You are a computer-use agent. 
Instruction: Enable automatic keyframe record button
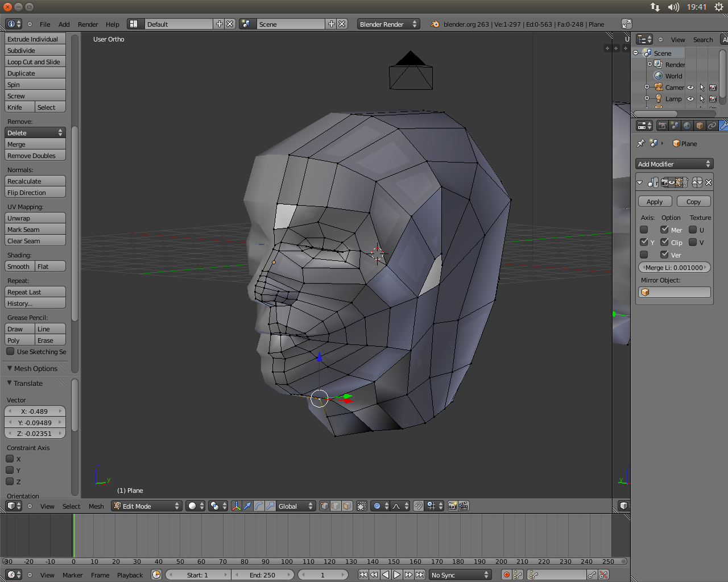(x=506, y=575)
